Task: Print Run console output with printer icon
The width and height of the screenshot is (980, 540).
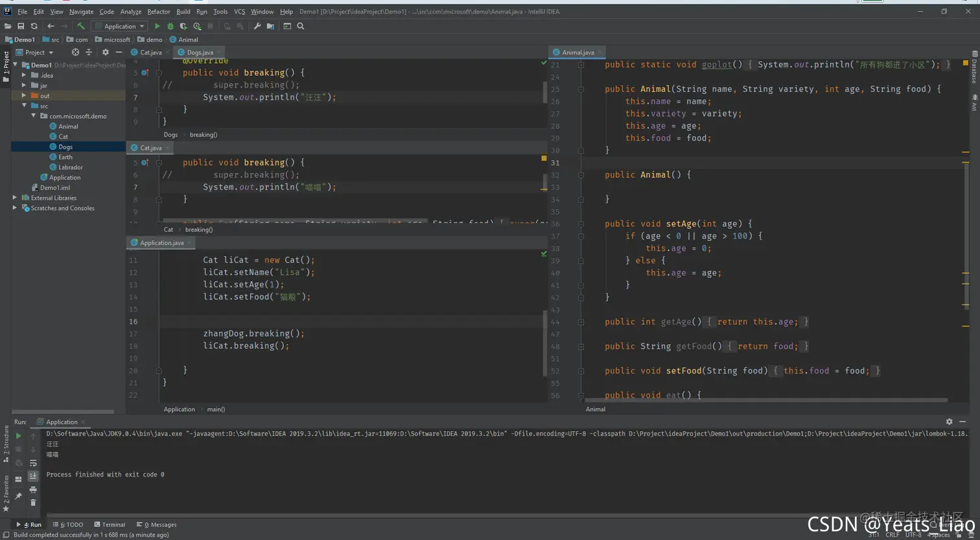Action: coord(33,489)
